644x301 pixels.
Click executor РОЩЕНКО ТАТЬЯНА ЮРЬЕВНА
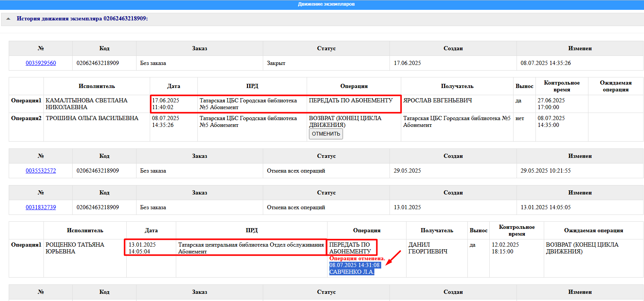coord(75,248)
